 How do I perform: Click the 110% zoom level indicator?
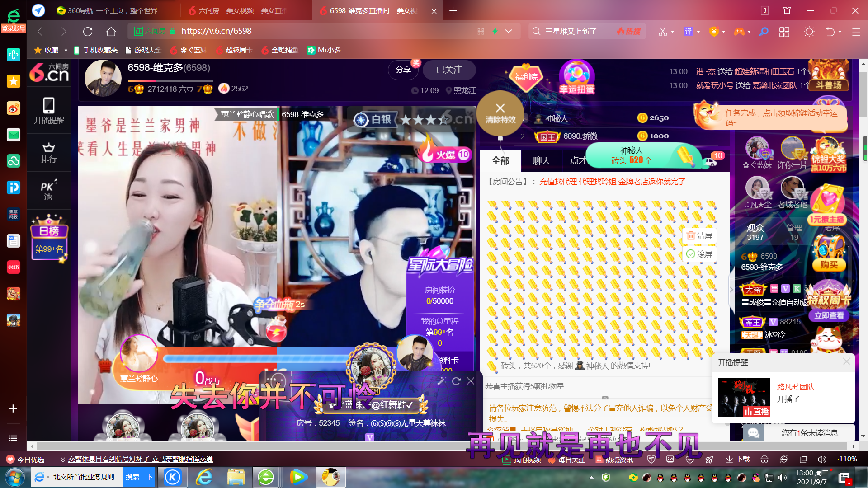[x=848, y=459]
